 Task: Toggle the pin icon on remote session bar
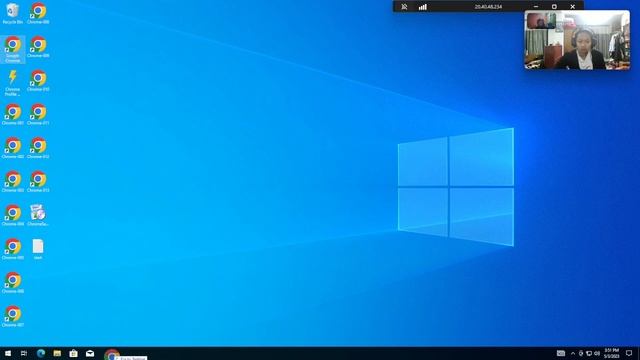tap(404, 7)
